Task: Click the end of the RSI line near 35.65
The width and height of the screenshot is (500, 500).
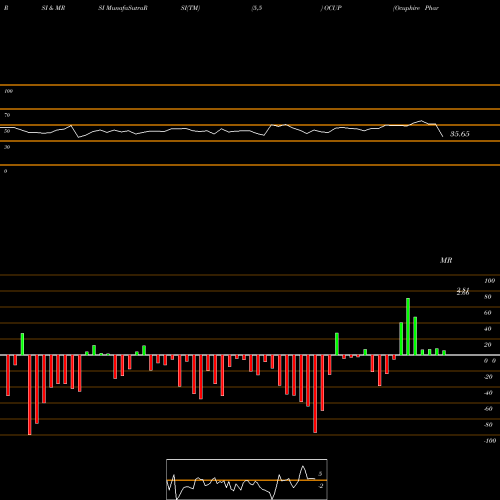Action: click(443, 136)
